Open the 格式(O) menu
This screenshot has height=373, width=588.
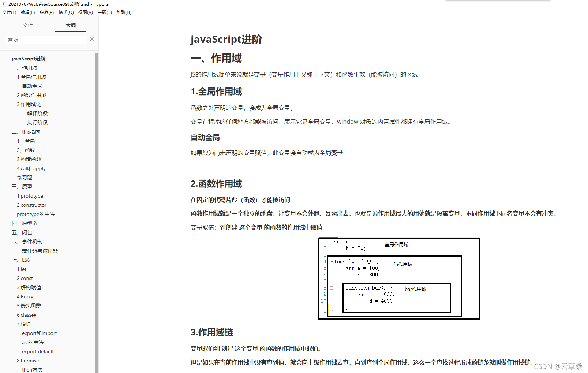tap(66, 12)
